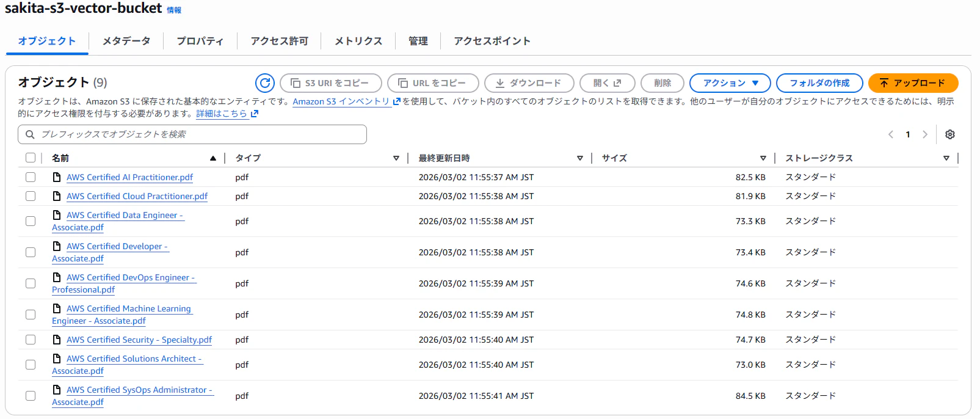The width and height of the screenshot is (980, 419).
Task: Switch to メタデータ tab
Action: click(x=126, y=41)
